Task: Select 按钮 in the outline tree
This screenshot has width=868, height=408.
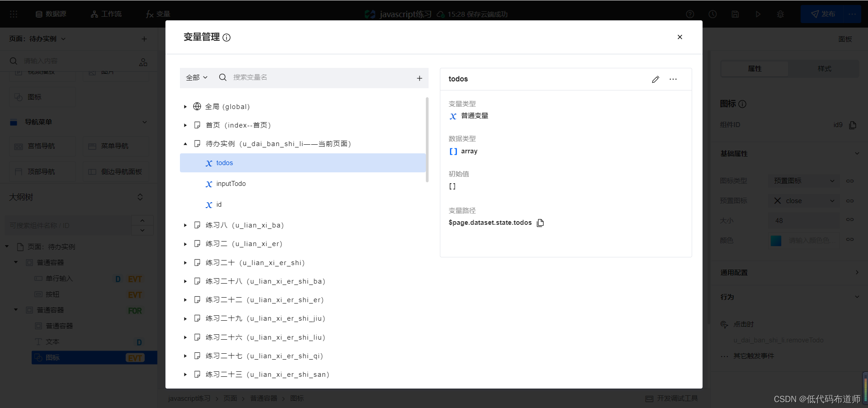Action: tap(52, 294)
